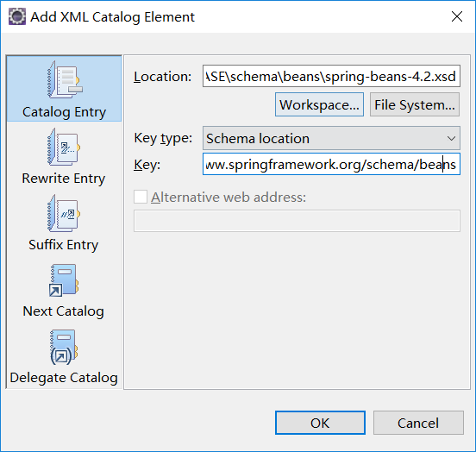Click the Catalog Entry label text
This screenshot has width=476, height=452.
tap(64, 112)
